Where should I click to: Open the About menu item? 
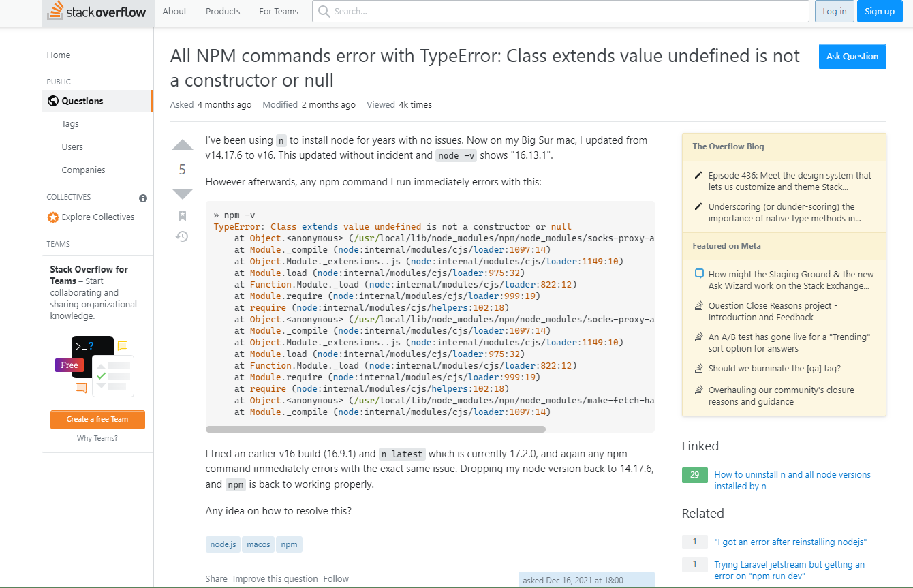(174, 12)
